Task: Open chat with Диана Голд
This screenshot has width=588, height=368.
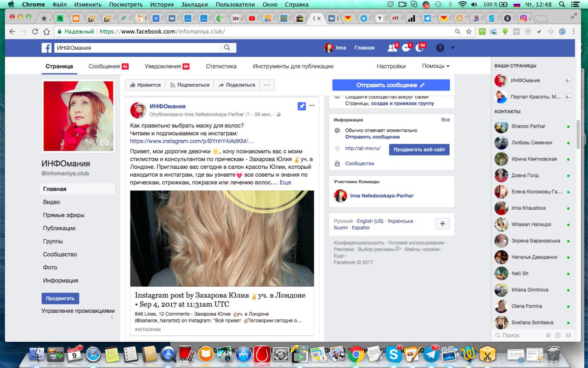Action: click(x=525, y=175)
